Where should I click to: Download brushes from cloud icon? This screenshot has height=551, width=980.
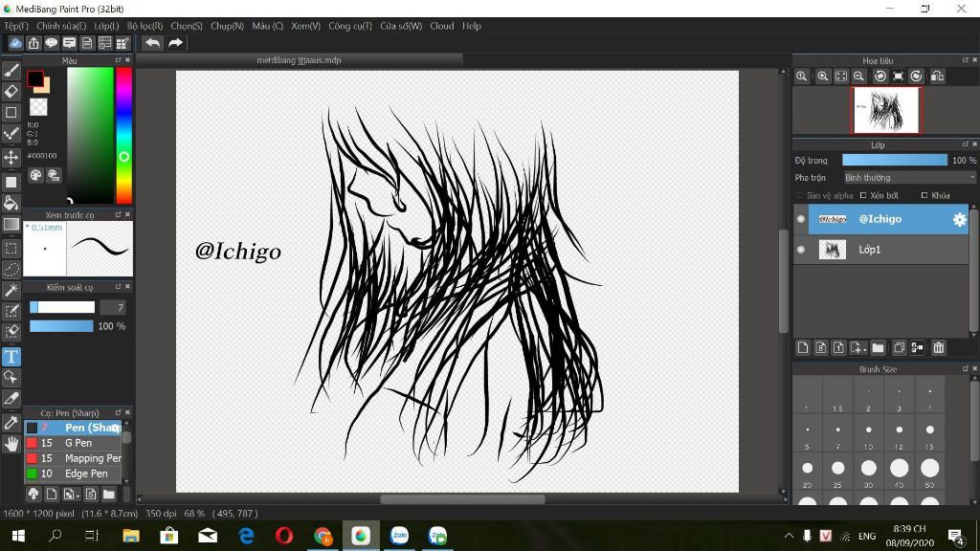tap(33, 495)
